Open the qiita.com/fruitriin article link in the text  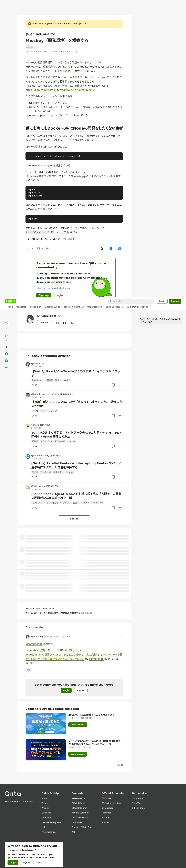pyautogui.click(x=60, y=90)
